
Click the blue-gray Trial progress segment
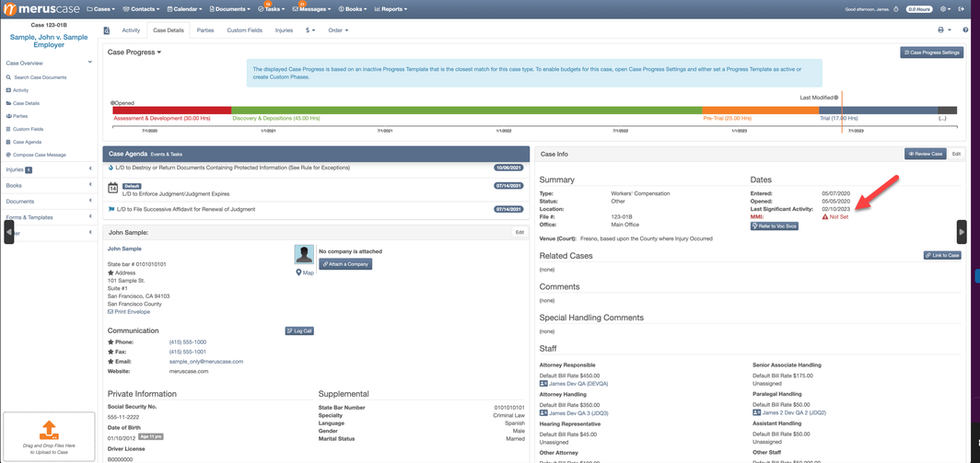pos(878,110)
